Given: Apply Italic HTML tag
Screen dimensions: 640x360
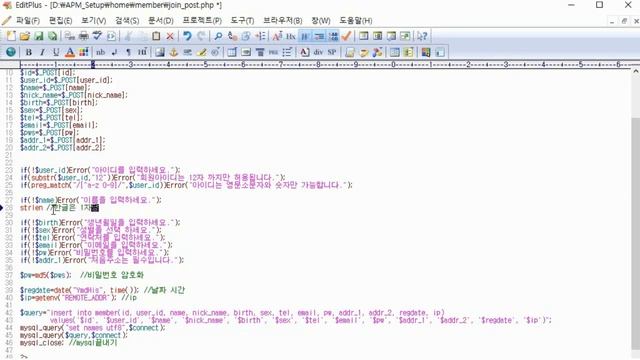Looking at the screenshot, I should (42, 52).
